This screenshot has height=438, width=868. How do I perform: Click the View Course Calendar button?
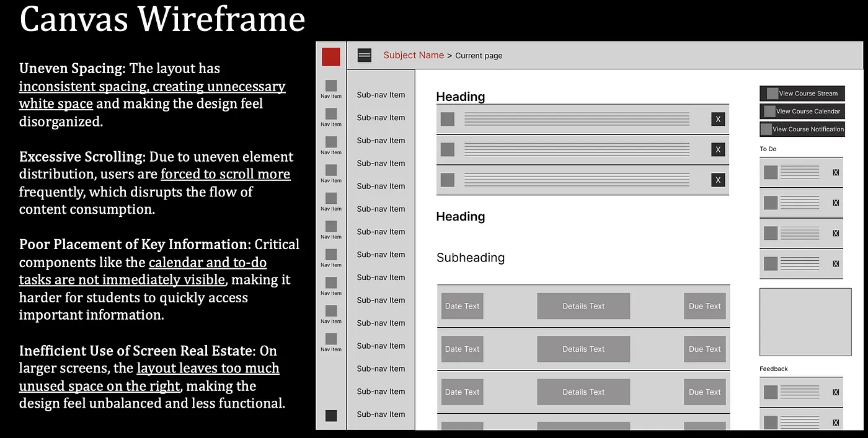802,112
